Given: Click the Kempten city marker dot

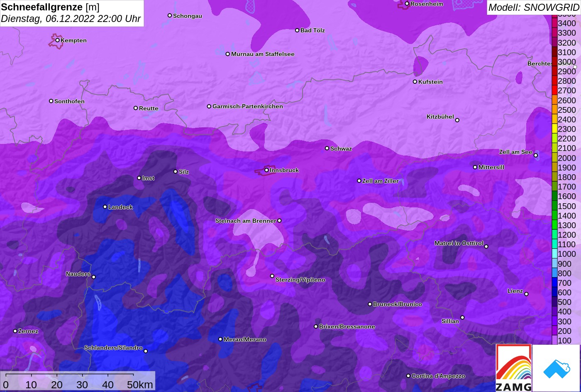Looking at the screenshot, I should pyautogui.click(x=58, y=40).
